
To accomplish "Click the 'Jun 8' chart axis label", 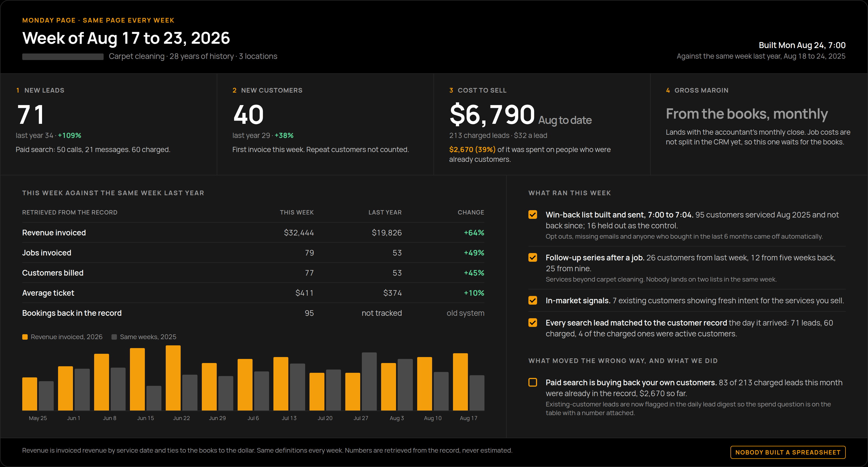I will (110, 418).
